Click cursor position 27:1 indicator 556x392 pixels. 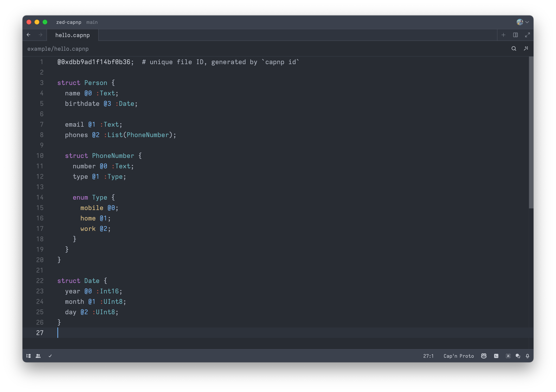[x=428, y=356]
